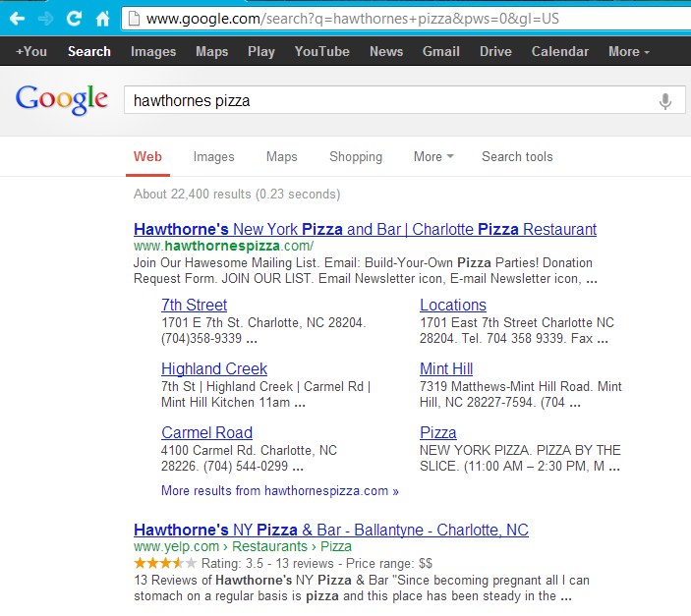Click the yellow star rating of the Yelp result
This screenshot has width=691, height=616.
click(165, 563)
